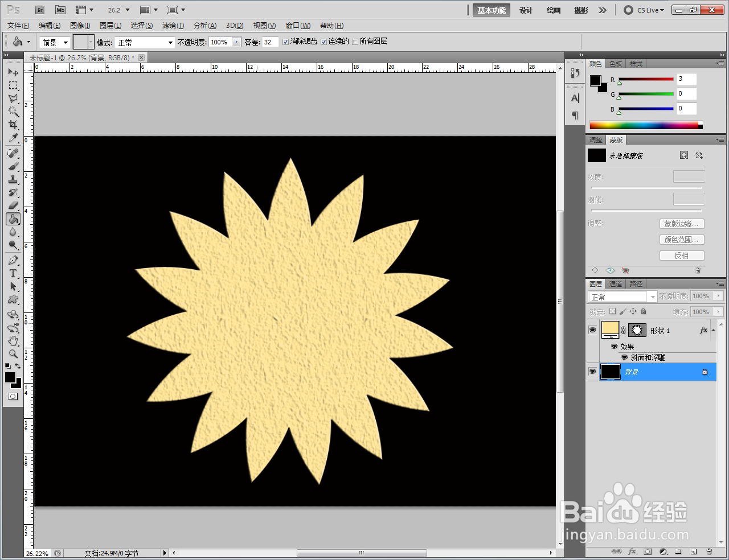Select the Eraser tool

click(x=13, y=205)
